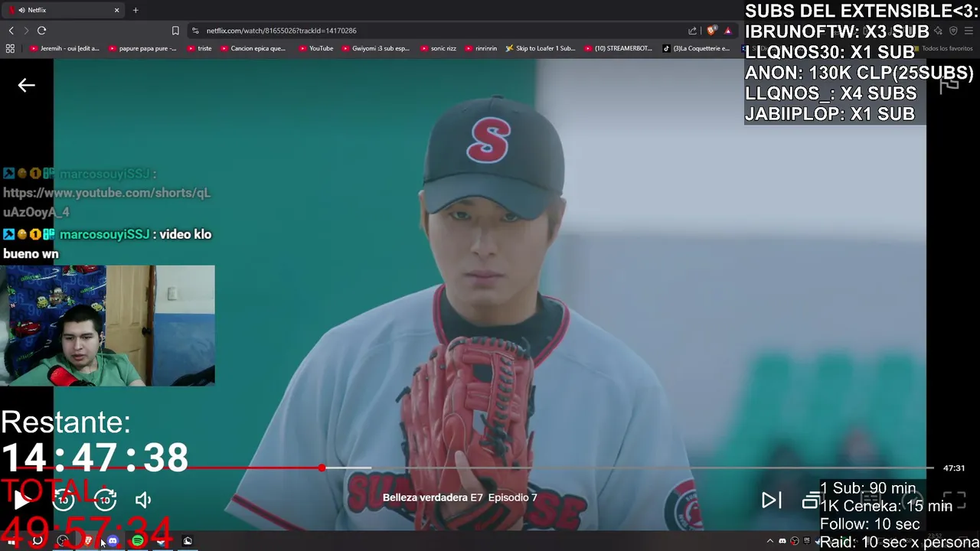The width and height of the screenshot is (980, 551).
Task: Open the last pinned taskbar app icon
Action: pyautogui.click(x=188, y=541)
